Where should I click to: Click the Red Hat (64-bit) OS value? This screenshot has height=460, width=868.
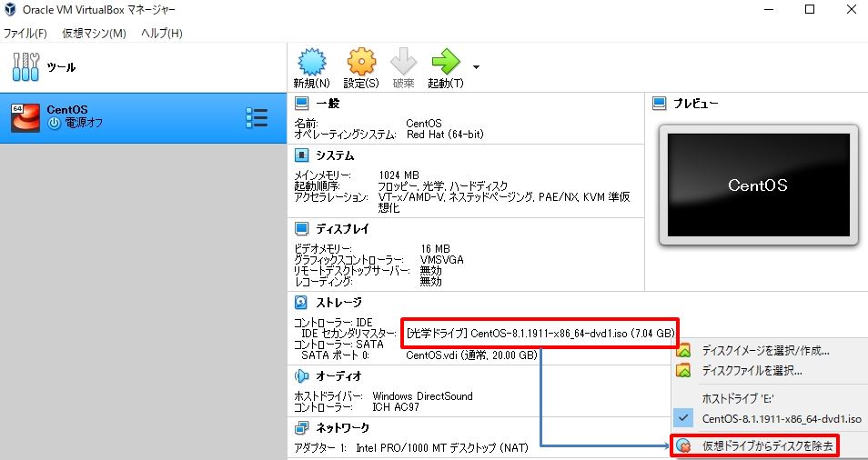click(x=445, y=135)
